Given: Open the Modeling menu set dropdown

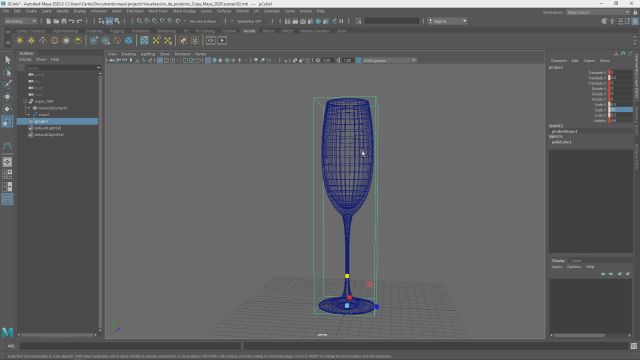Looking at the screenshot, I should point(20,21).
